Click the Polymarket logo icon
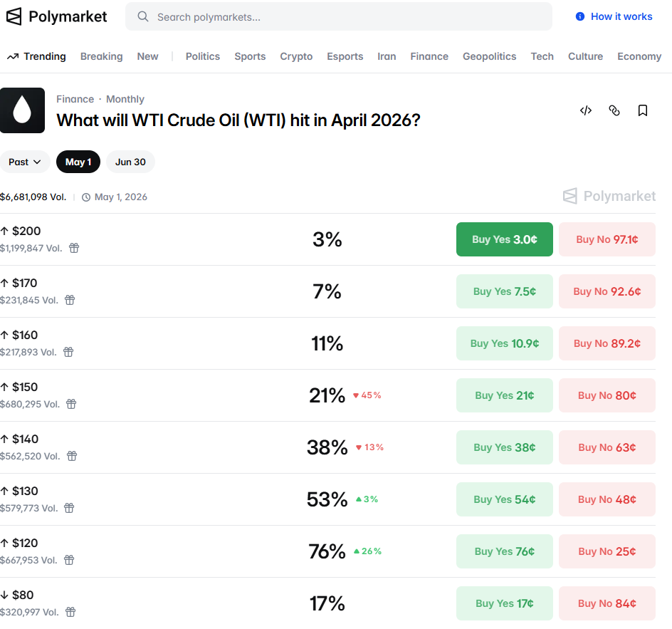This screenshot has width=672, height=629. (14, 16)
